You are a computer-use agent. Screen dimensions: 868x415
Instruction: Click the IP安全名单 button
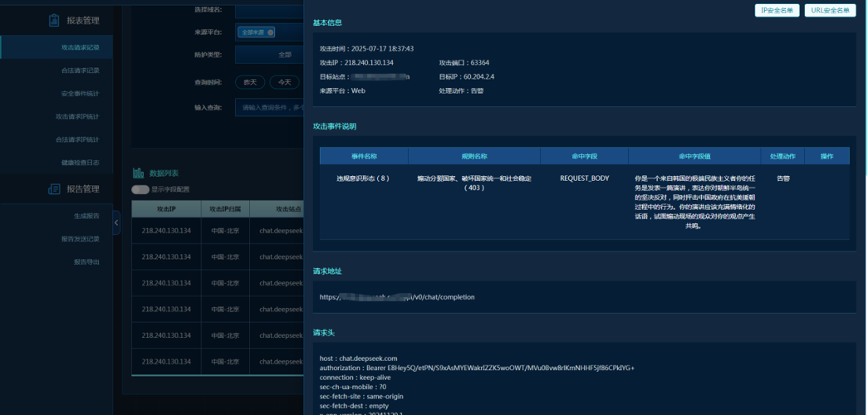(x=777, y=10)
